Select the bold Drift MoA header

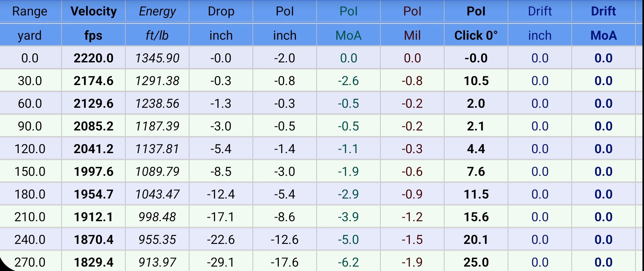(604, 11)
